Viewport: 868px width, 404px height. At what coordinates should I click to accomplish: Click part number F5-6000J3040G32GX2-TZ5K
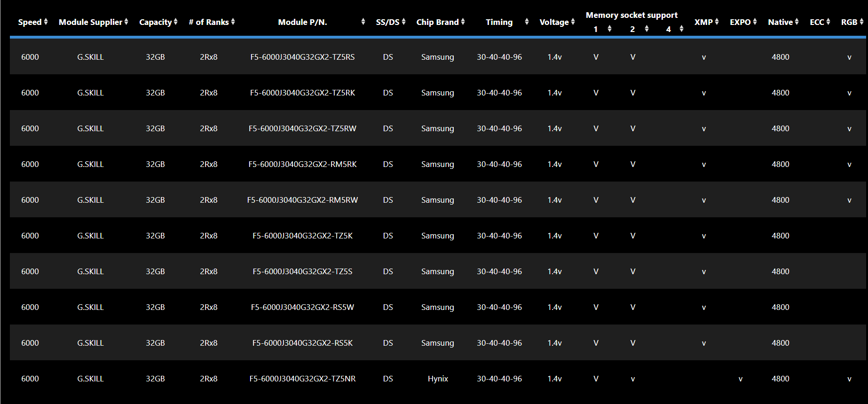point(302,236)
